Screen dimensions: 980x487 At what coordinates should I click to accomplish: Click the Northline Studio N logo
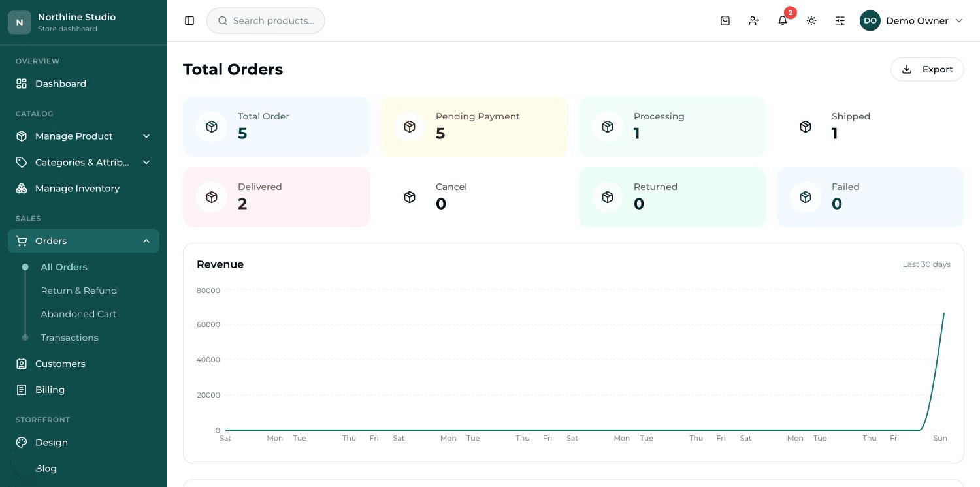point(20,22)
